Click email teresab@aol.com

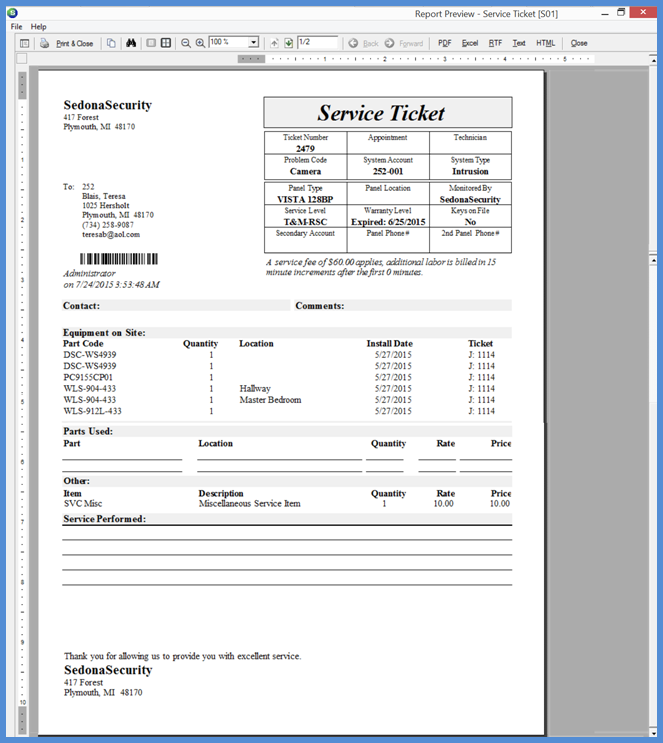(x=111, y=234)
